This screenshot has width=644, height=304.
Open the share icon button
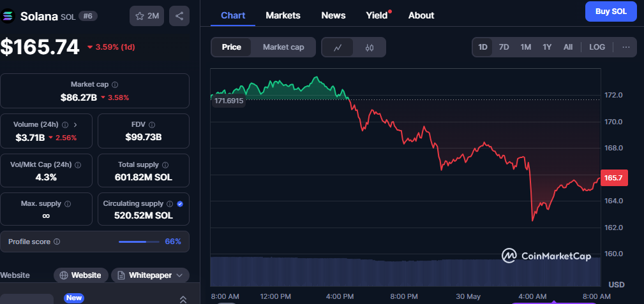point(179,16)
